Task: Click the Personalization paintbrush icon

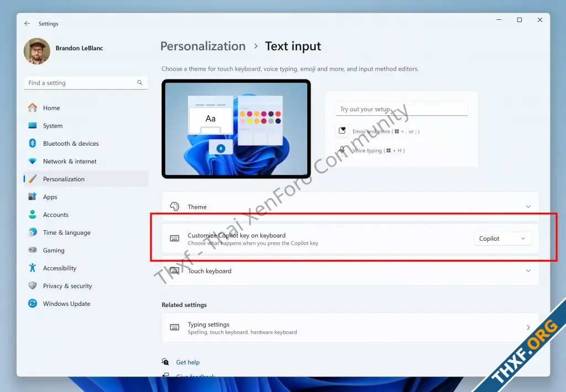Action: coord(33,179)
